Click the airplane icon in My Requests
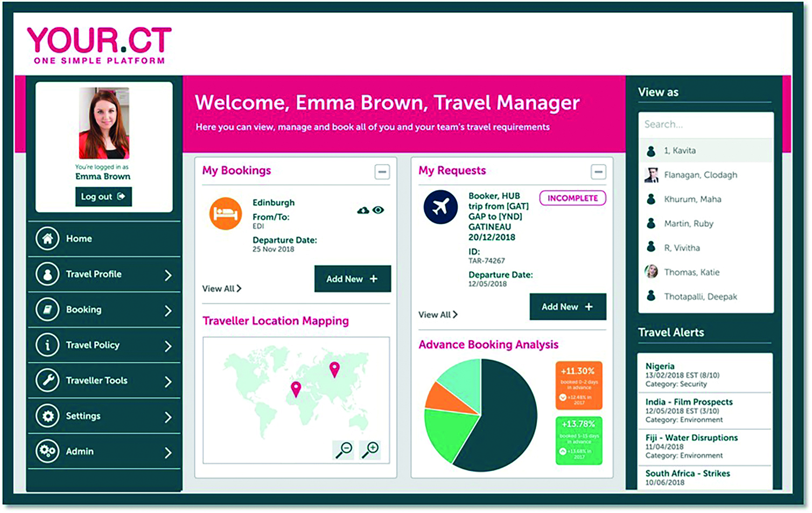 440,207
